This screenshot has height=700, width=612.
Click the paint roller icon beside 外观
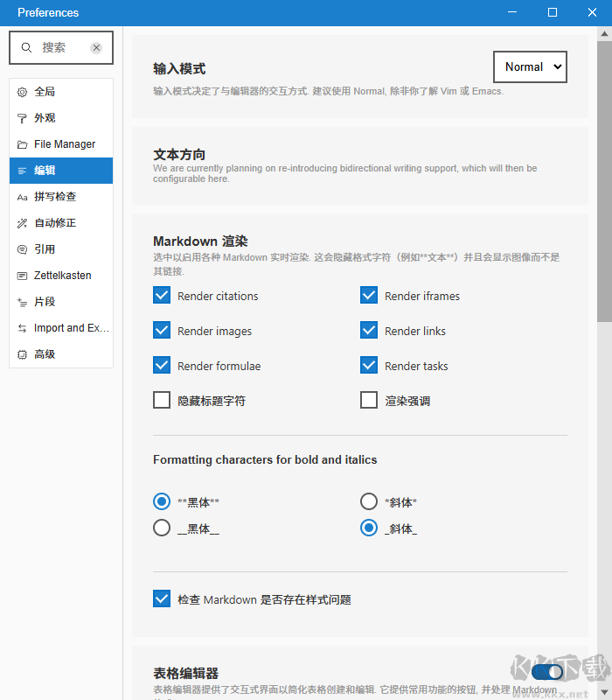coord(22,118)
